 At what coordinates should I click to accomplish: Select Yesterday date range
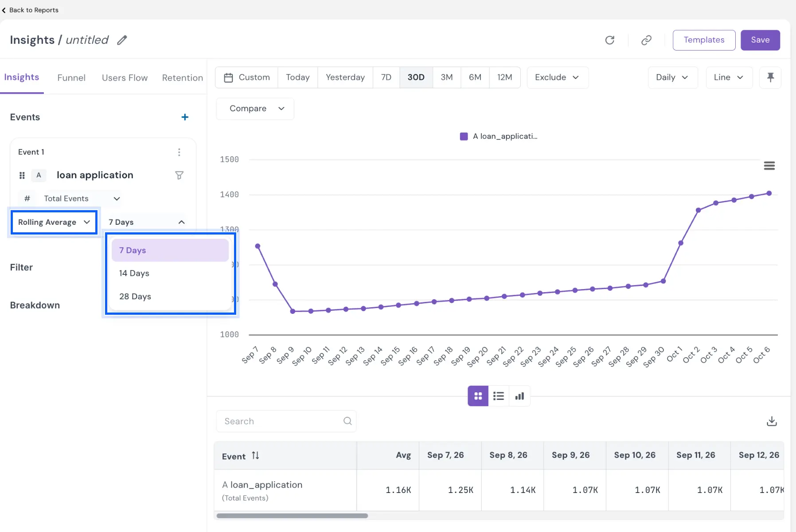coord(345,78)
